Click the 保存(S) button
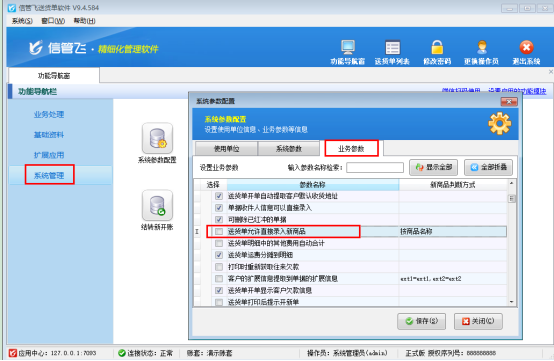This screenshot has height=361, width=554. pos(421,321)
